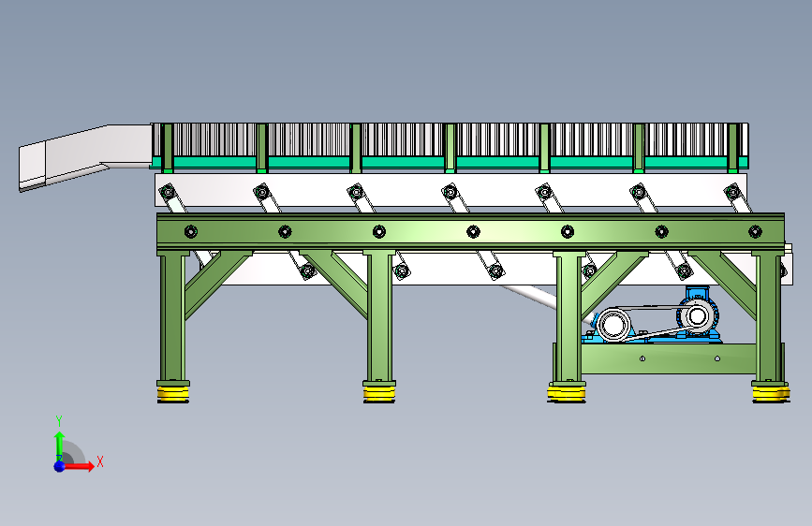Click the green Y axis arrow on the triad
Image resolution: width=812 pixels, height=526 pixels.
coord(59,446)
